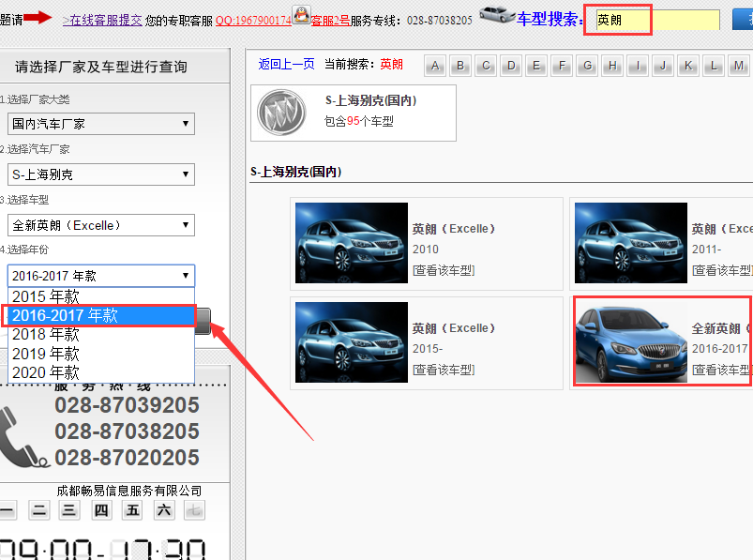Click the weekday button 二
The image size is (753, 560).
point(39,510)
